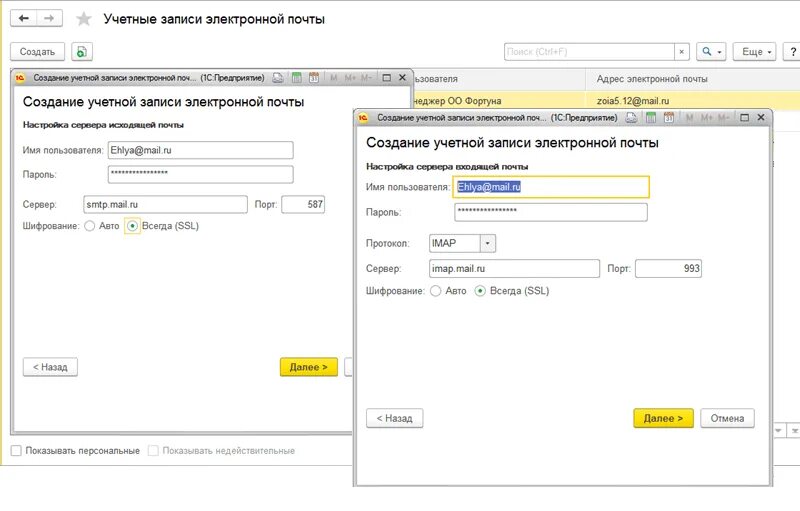
Task: Click < Назад in outgoing server dialog
Action: pos(50,367)
